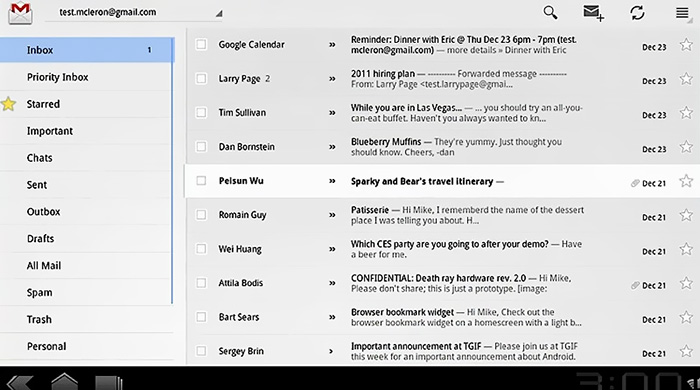Click attachment paperclip on Attila Bodis email

pyautogui.click(x=635, y=286)
